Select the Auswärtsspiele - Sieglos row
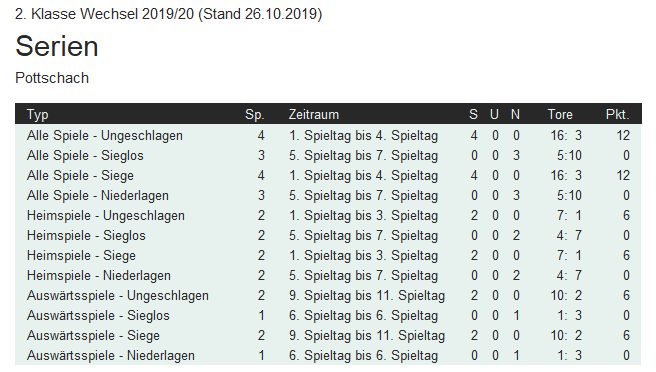This screenshot has height=372, width=656. (328, 315)
